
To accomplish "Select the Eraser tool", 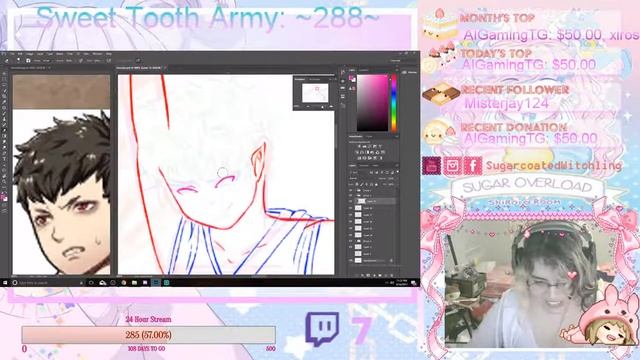I will click(x=4, y=130).
